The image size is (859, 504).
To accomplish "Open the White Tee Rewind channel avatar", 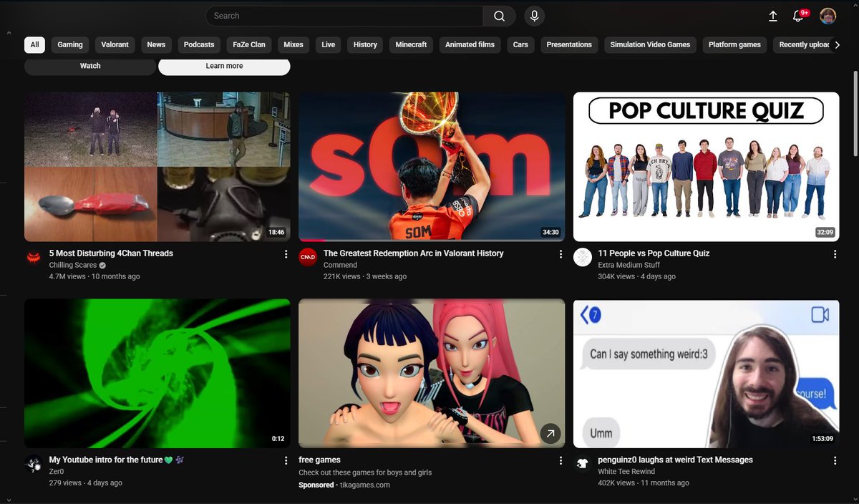I will (x=583, y=465).
